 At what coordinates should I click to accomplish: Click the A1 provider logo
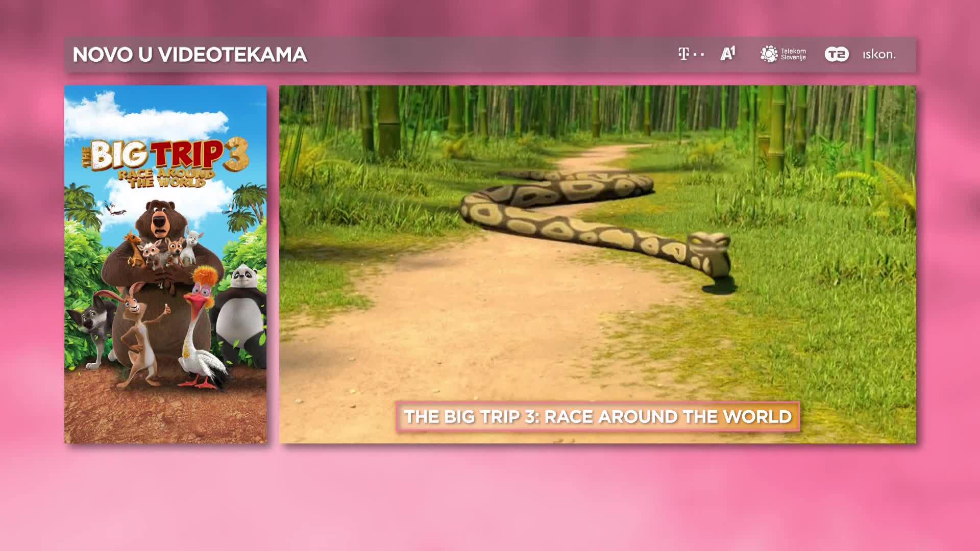728,54
